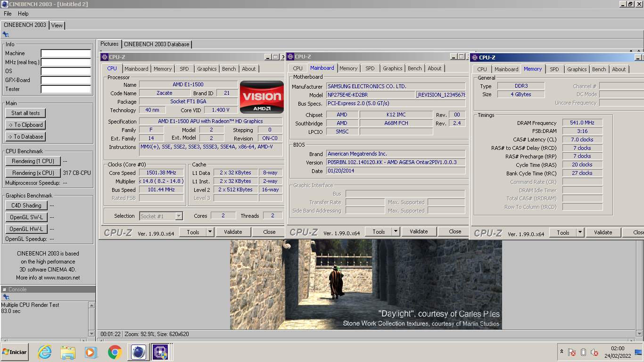The width and height of the screenshot is (644, 362).
Task: Open Windows Explorer folder icon in taskbar
Action: click(x=68, y=352)
